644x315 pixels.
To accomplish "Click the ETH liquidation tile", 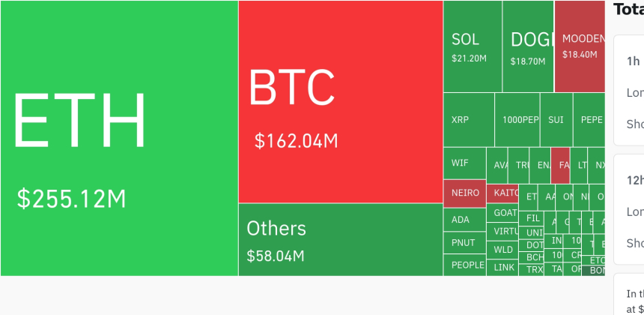I will (119, 139).
